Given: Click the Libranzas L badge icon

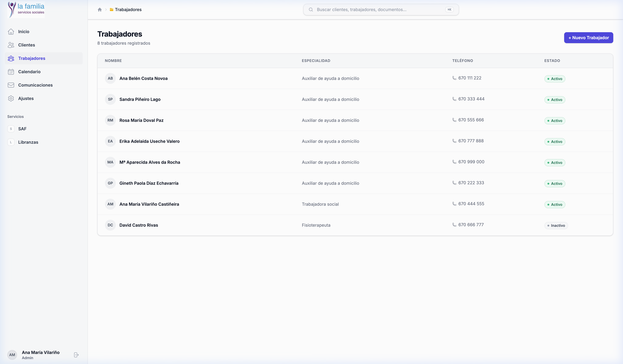Looking at the screenshot, I should (11, 142).
